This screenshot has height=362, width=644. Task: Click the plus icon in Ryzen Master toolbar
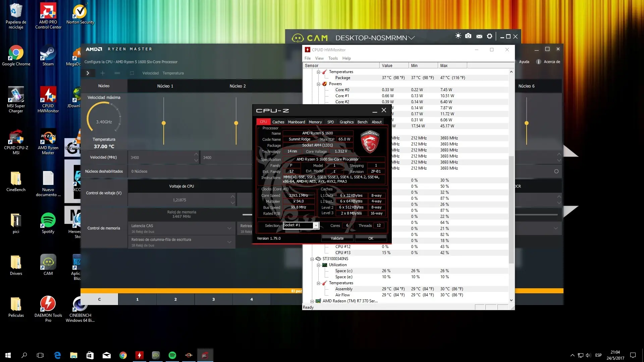click(x=103, y=73)
